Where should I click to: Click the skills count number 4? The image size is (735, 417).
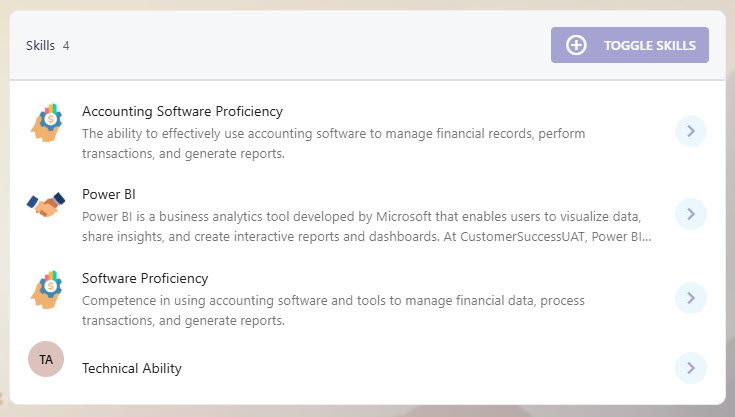66,46
